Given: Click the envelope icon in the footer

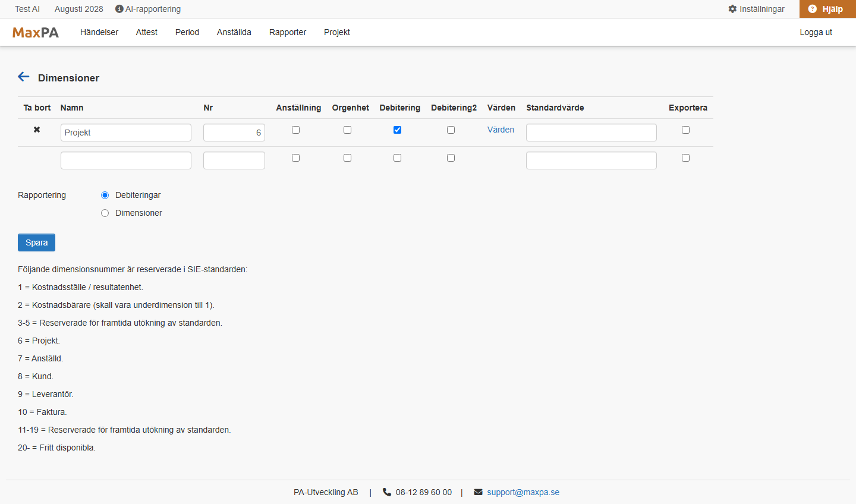Looking at the screenshot, I should [x=478, y=492].
